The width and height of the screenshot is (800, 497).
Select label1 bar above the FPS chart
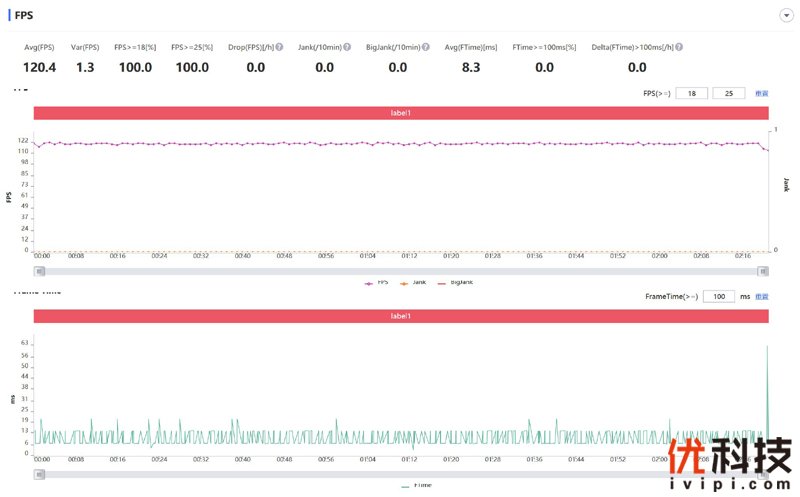pyautogui.click(x=401, y=113)
